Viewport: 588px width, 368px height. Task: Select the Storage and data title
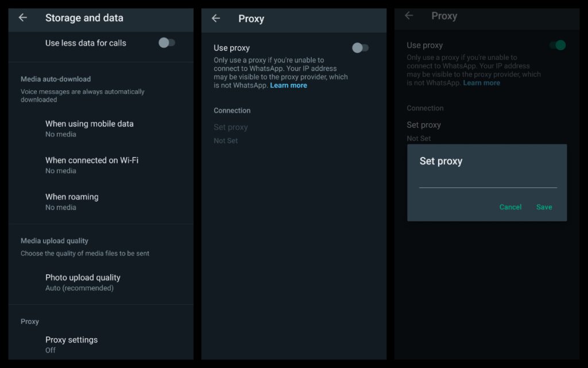pos(84,18)
